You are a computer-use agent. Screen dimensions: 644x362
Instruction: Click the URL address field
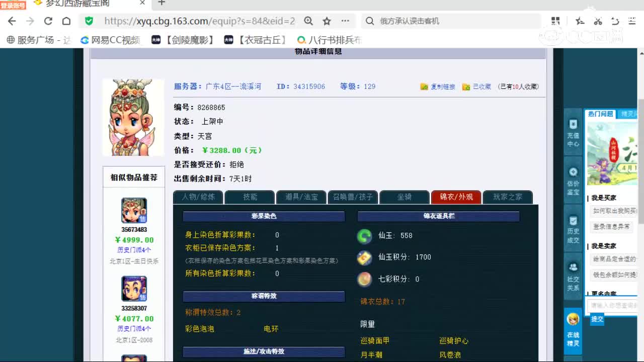pyautogui.click(x=199, y=21)
